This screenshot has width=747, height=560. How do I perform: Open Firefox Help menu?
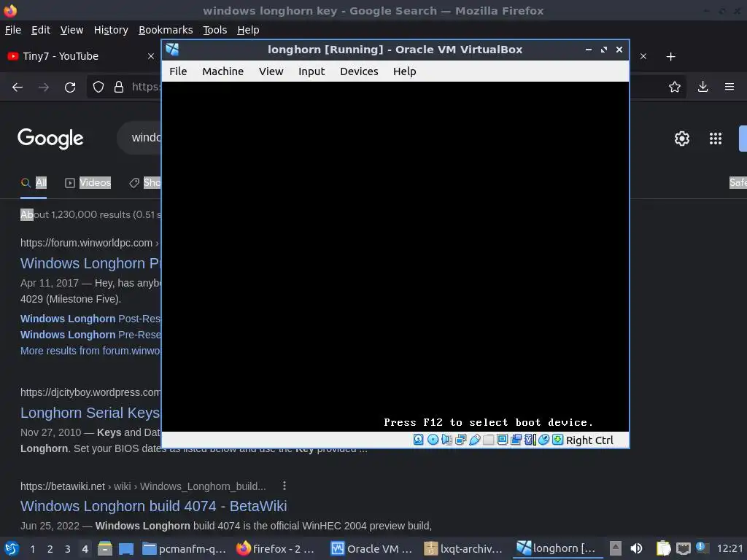click(x=248, y=30)
